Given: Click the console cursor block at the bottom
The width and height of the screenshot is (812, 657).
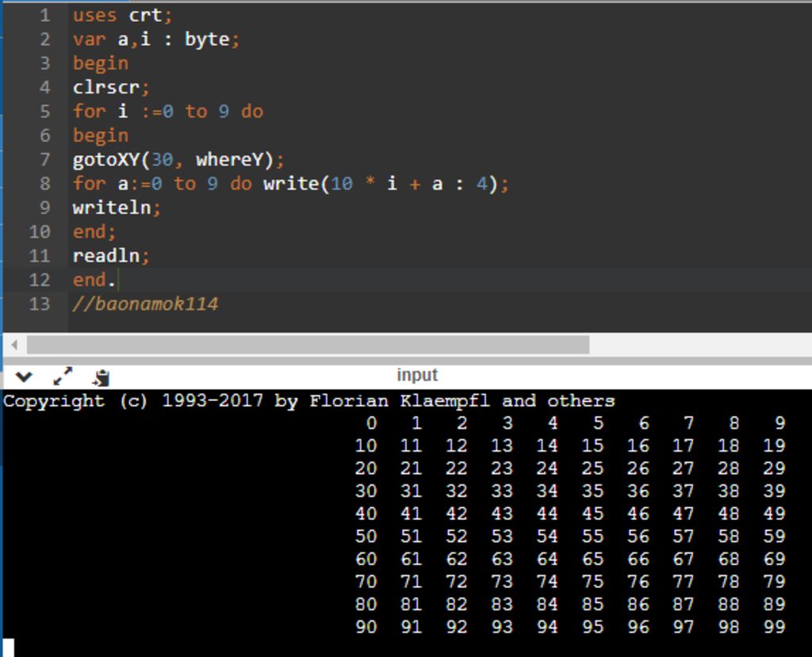Looking at the screenshot, I should tap(9, 647).
